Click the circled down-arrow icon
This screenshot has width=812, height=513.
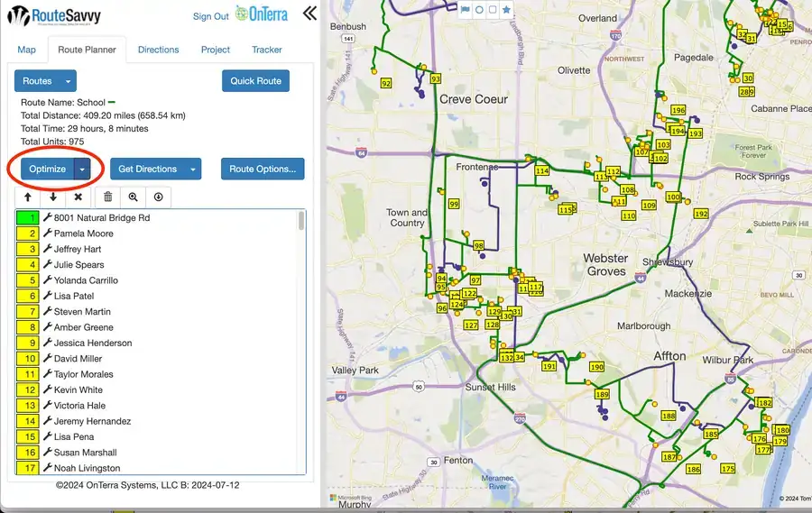pos(159,197)
